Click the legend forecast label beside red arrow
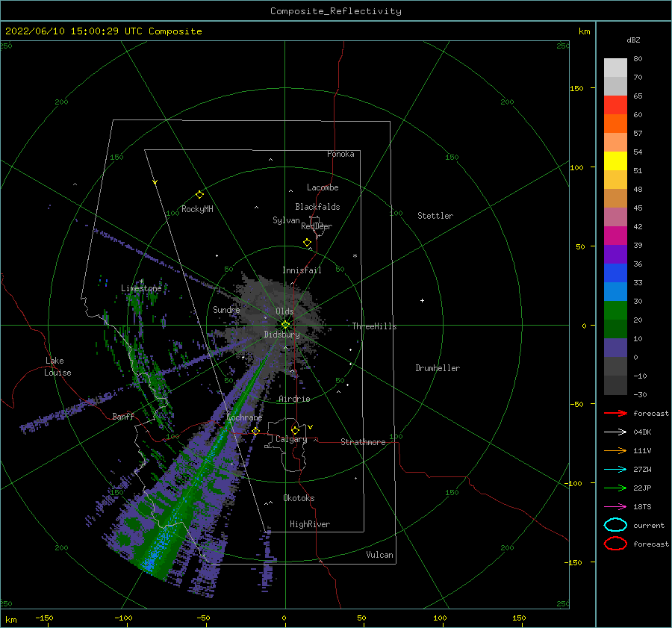Viewport: 672px width, 628px height. point(651,413)
